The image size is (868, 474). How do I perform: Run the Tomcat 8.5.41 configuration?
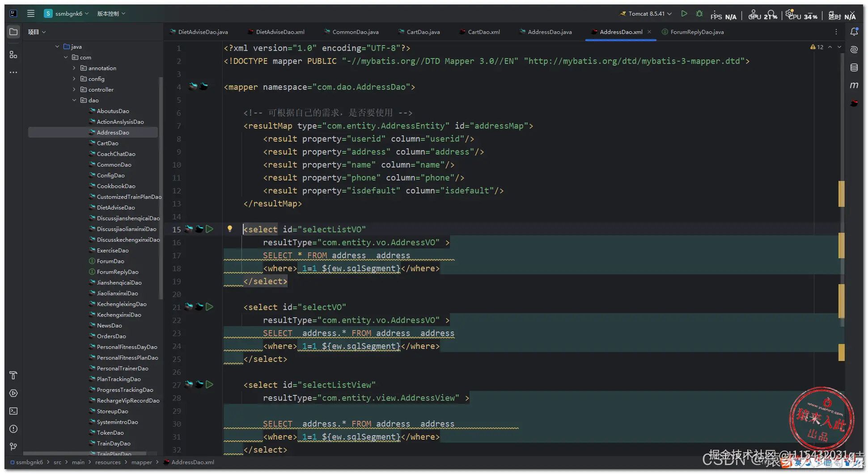[684, 13]
